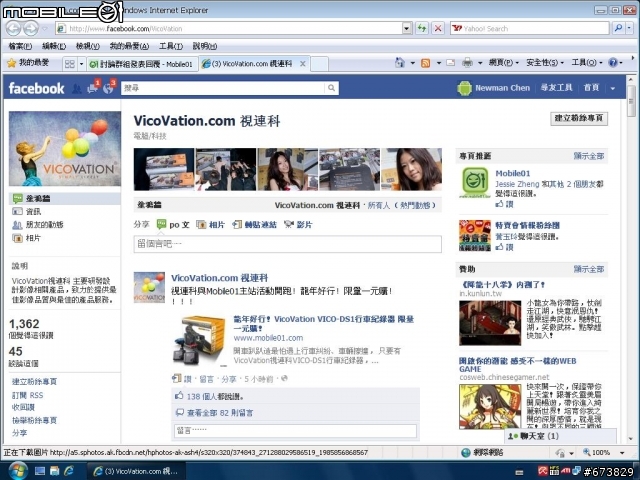Click the 留言 comment input field

(x=296, y=431)
